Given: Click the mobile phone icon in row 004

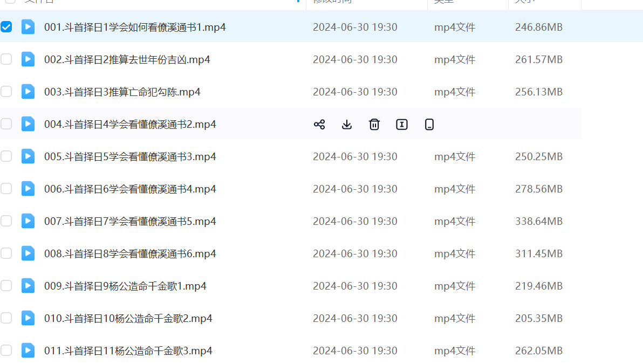Looking at the screenshot, I should coord(429,125).
